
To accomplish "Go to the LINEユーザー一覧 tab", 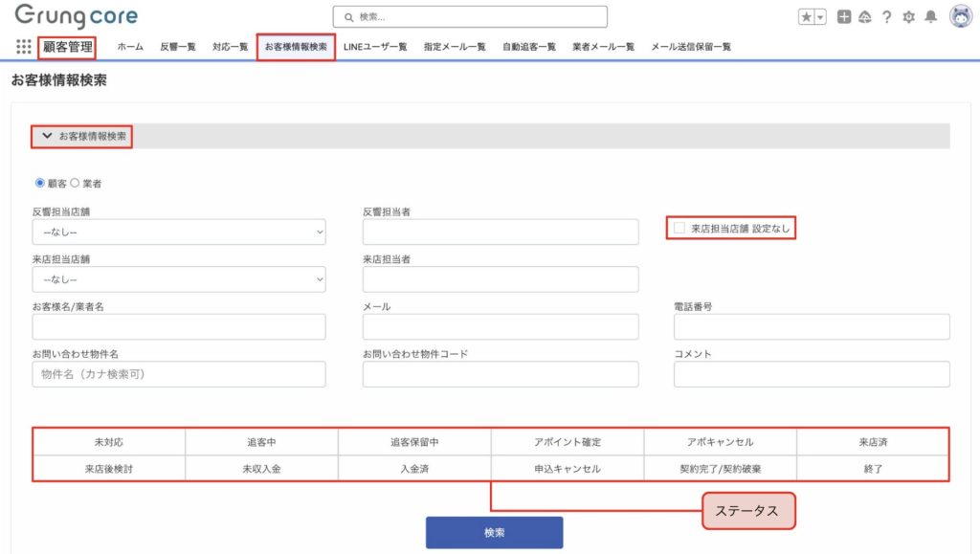I will click(375, 47).
